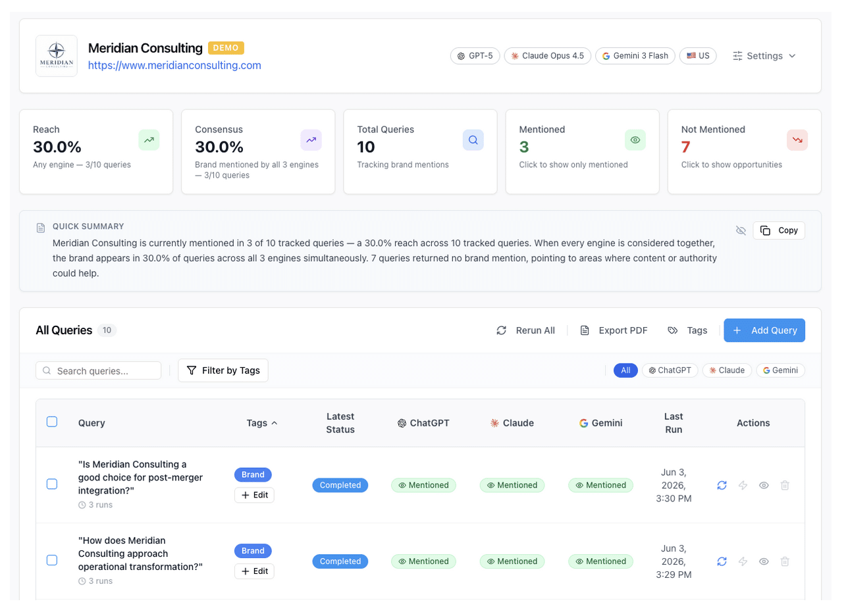The height and width of the screenshot is (616, 848).
Task: Click the Total Queries magnifier icon
Action: point(473,140)
